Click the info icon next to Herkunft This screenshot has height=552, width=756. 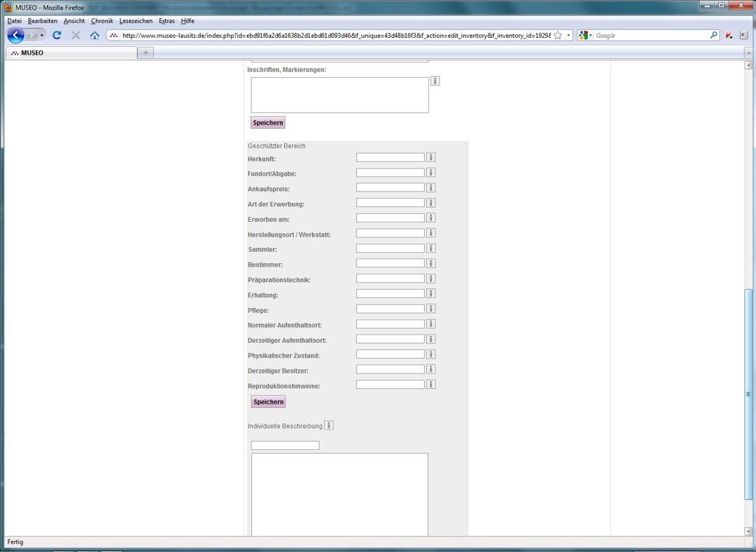pyautogui.click(x=431, y=157)
